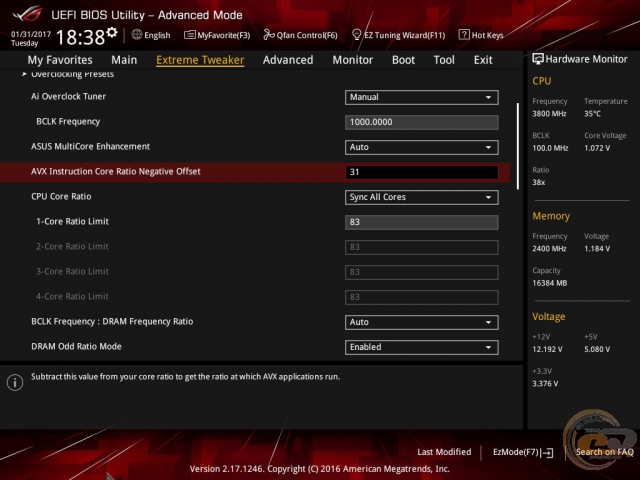This screenshot has width=640, height=480.
Task: Open Ai Overclock Tuner dropdown
Action: [x=422, y=97]
